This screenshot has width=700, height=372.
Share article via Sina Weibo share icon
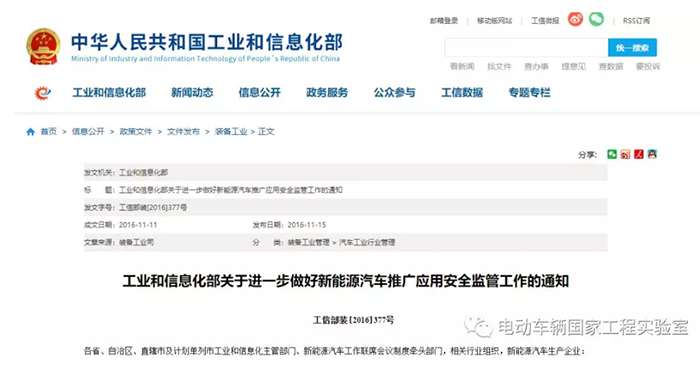point(625,155)
